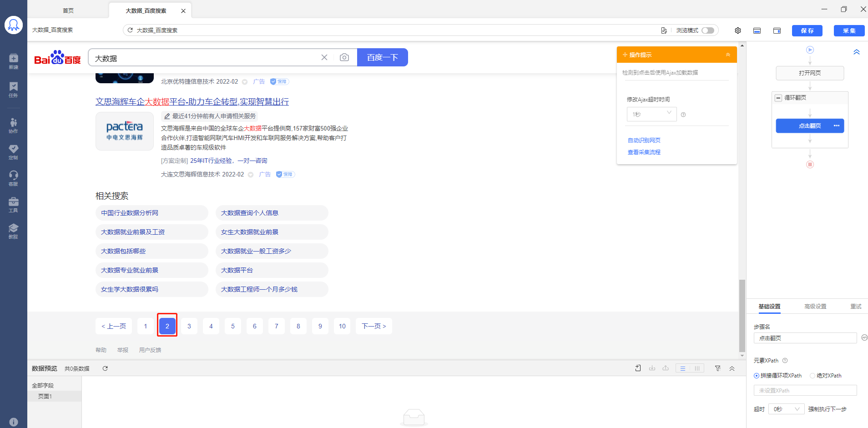The image size is (868, 428).
Task: Open 高级设置 tab
Action: tap(815, 307)
